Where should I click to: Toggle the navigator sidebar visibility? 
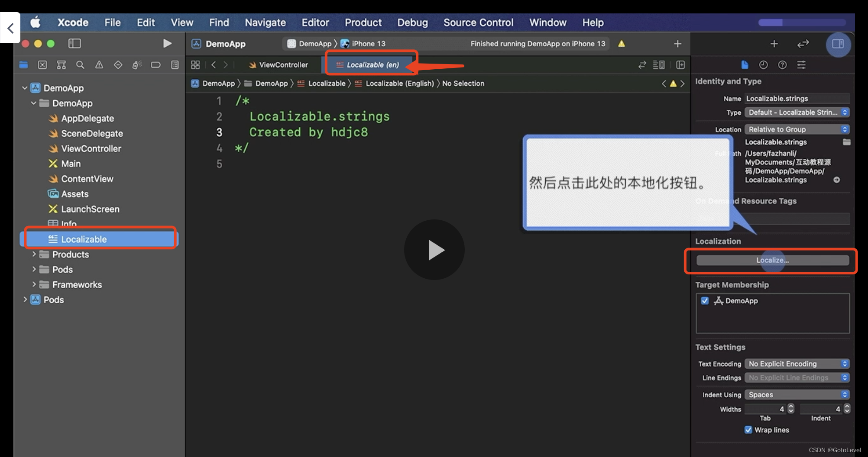pos(74,43)
